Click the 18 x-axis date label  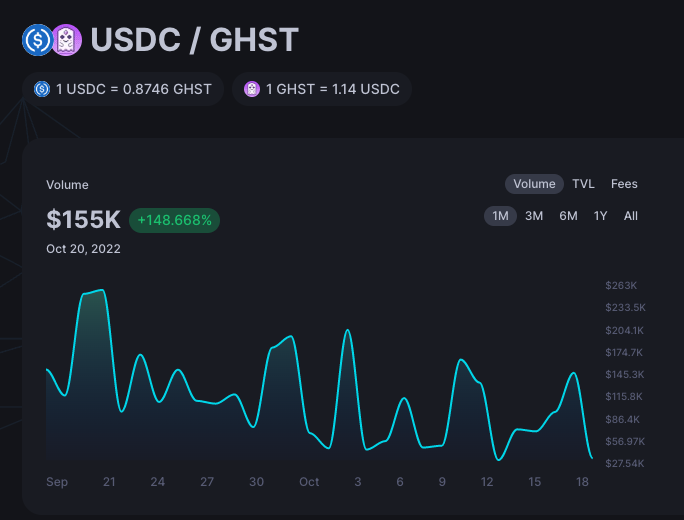coord(582,482)
